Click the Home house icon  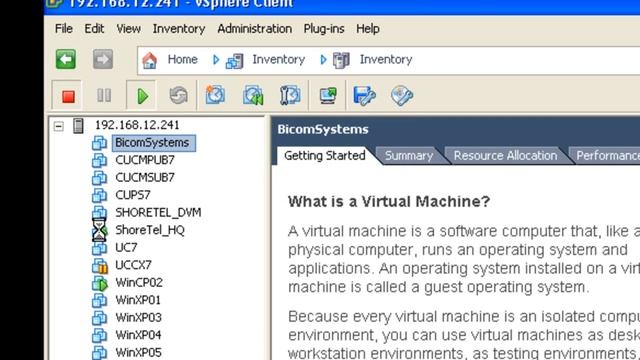click(x=150, y=60)
